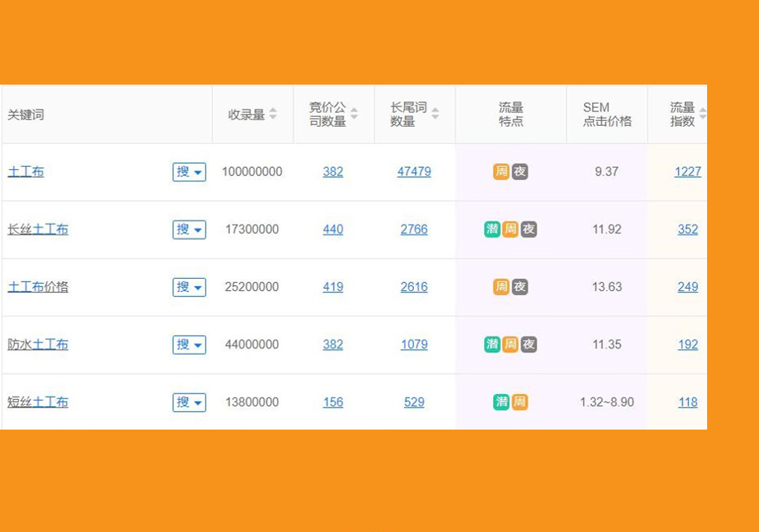
Task: Open bidding company count 382 for 防水土工布
Action: pyautogui.click(x=333, y=344)
